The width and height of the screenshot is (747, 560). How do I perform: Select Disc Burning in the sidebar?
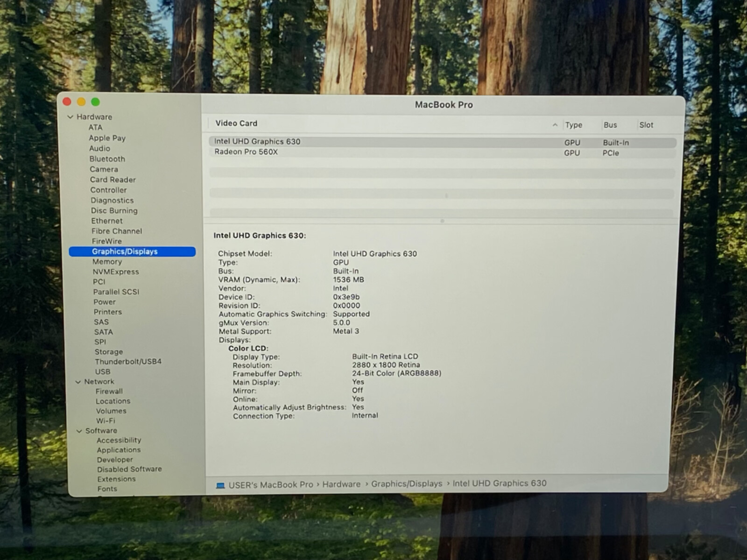[x=114, y=210]
